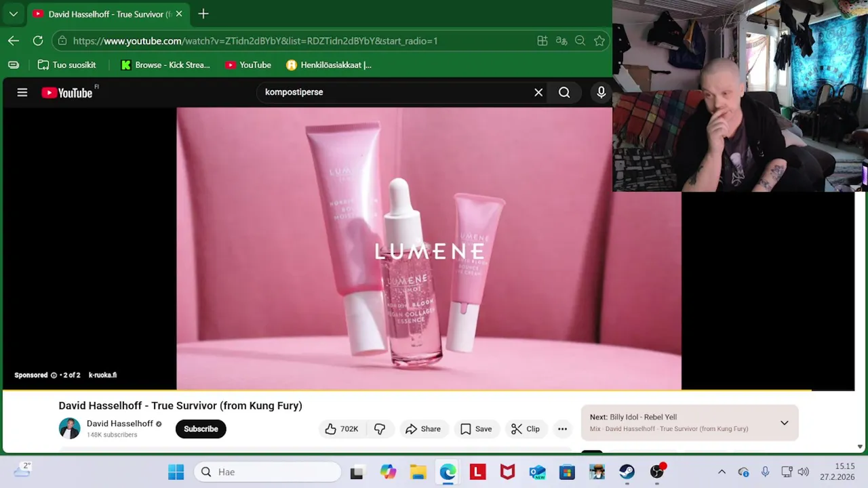
Task: Click the video progress bar
Action: pos(429,390)
